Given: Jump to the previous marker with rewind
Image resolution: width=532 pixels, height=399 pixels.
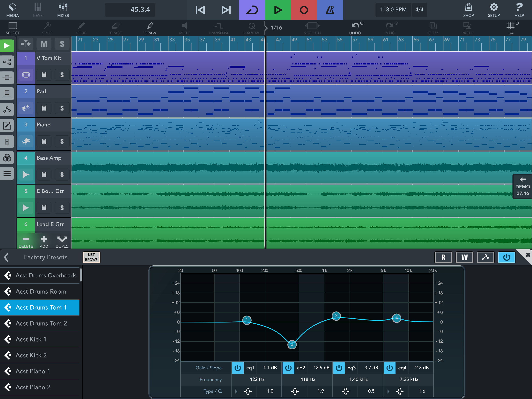Looking at the screenshot, I should tap(200, 10).
